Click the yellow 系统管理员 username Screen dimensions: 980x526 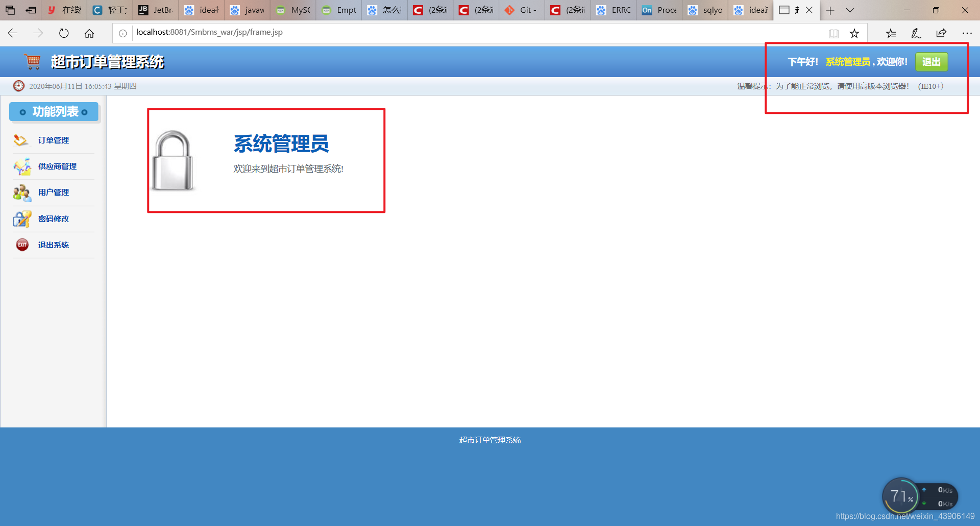[x=848, y=62]
